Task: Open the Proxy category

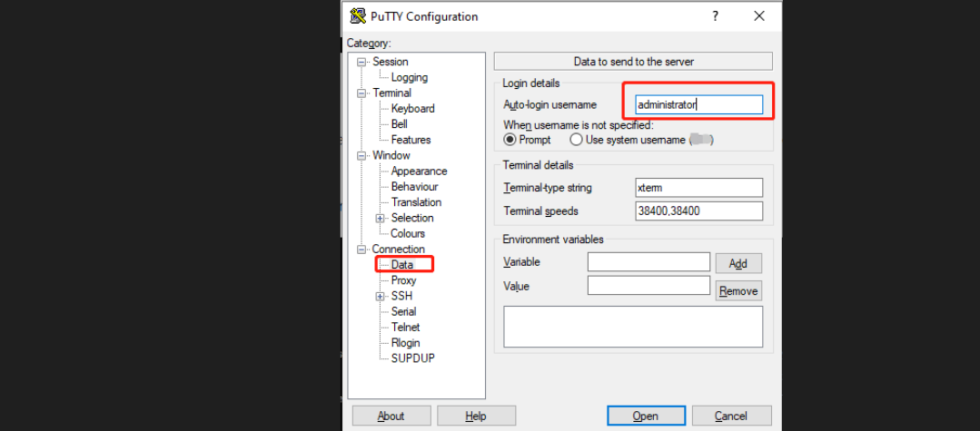Action: point(404,280)
